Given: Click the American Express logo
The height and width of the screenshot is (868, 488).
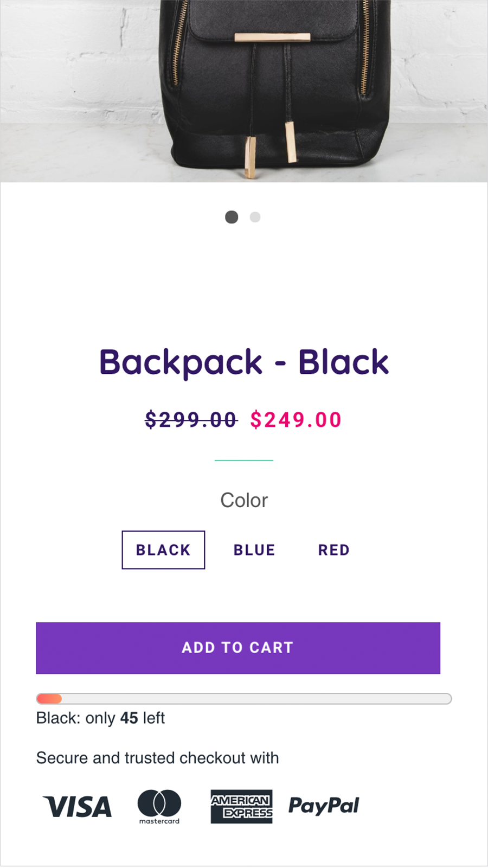Looking at the screenshot, I should point(241,806).
